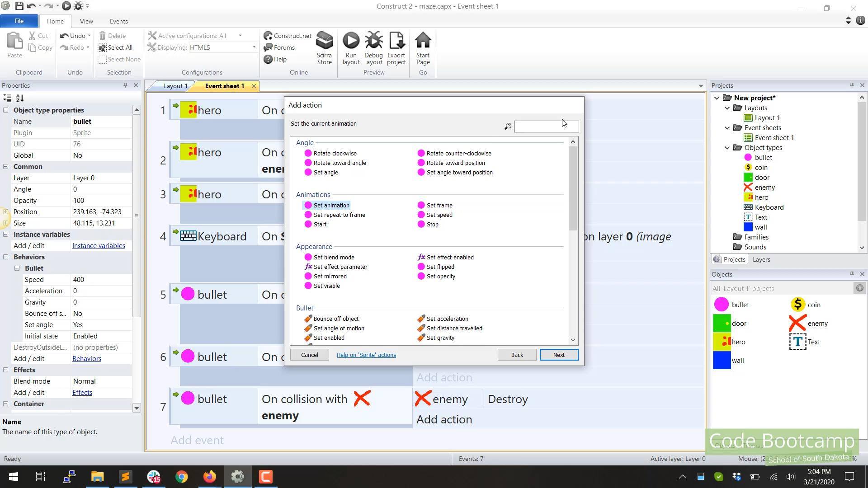Image resolution: width=868 pixels, height=488 pixels.
Task: Collapse the Object types tree folder
Action: click(727, 148)
